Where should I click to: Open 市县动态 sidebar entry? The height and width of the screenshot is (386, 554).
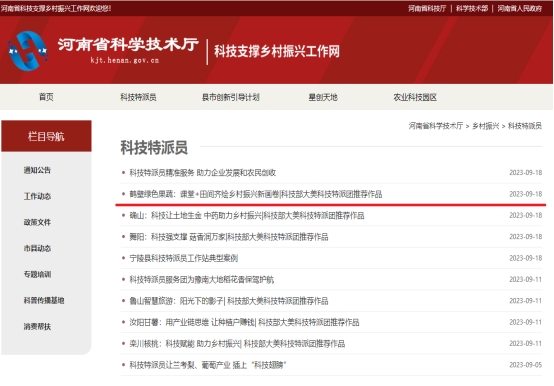pos(37,249)
